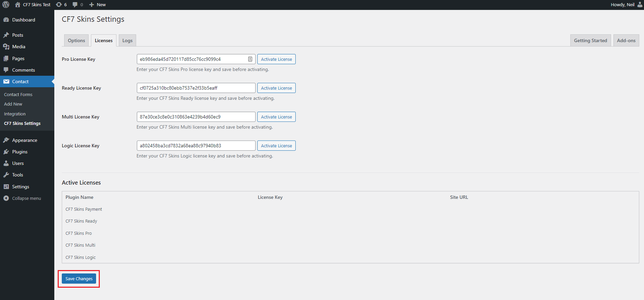Switch to the Options tab

(x=76, y=41)
